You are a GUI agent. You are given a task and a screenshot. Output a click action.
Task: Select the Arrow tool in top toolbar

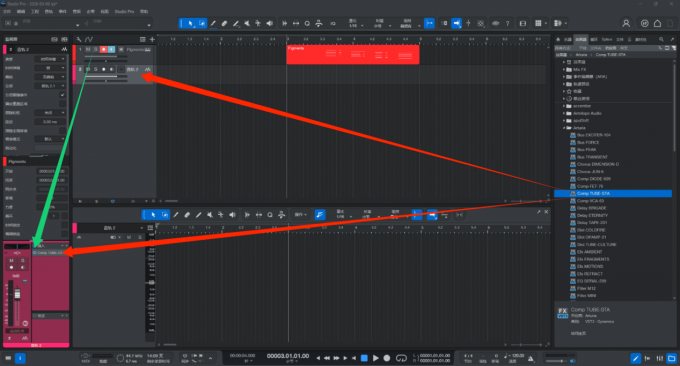point(190,23)
